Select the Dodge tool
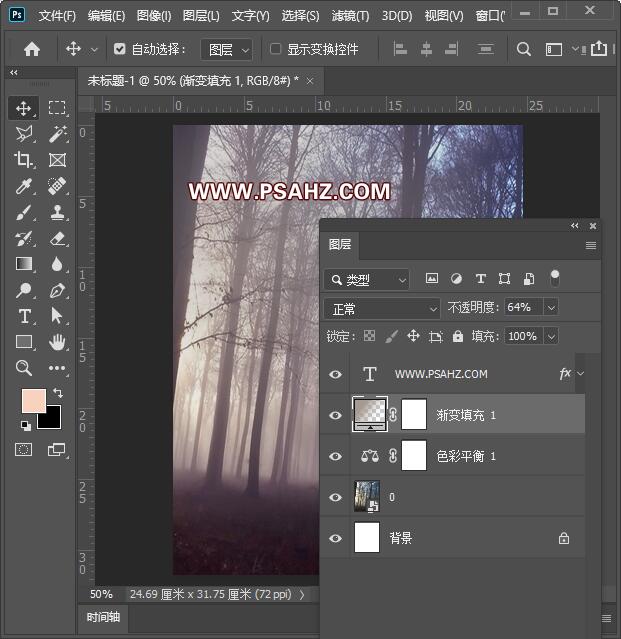This screenshot has width=621, height=639. (24, 290)
